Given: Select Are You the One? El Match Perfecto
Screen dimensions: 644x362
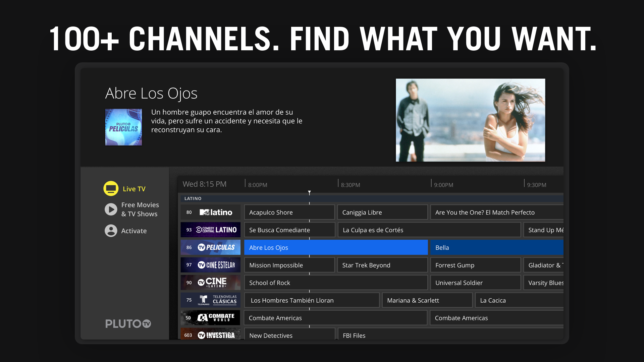Looking at the screenshot, I should 497,212.
